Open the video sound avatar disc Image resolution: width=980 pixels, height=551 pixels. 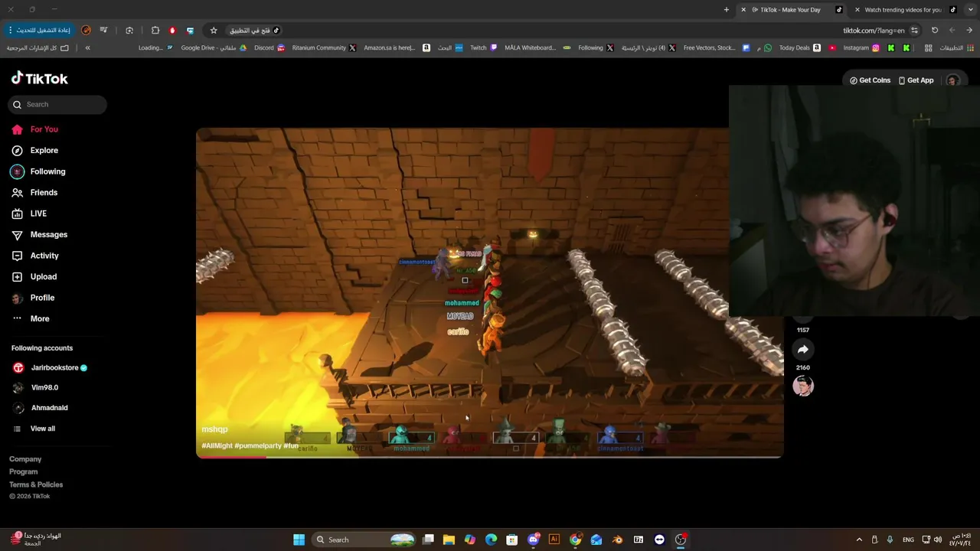pyautogui.click(x=802, y=386)
